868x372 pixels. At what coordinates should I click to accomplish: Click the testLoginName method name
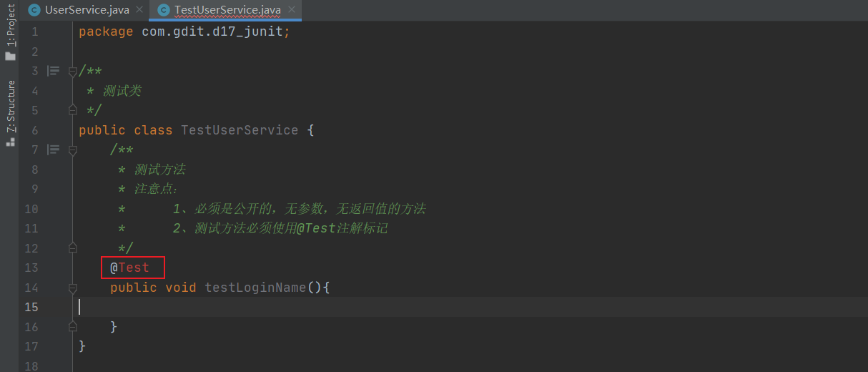pos(255,288)
